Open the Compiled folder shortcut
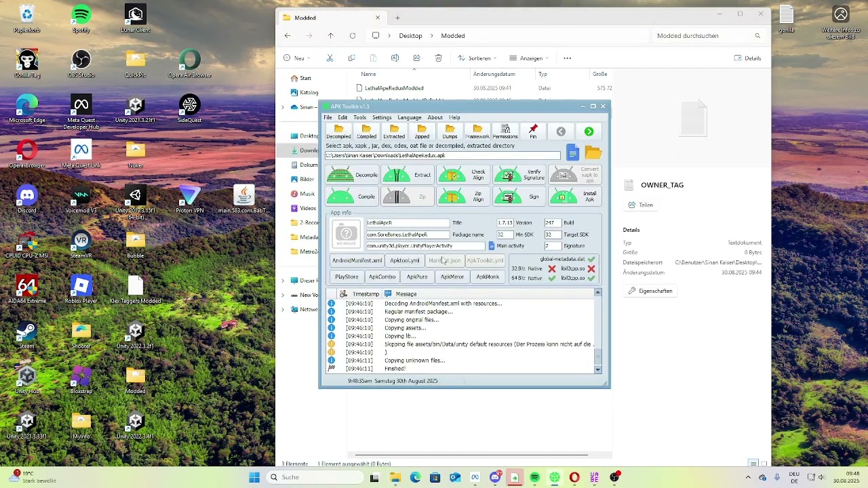The height and width of the screenshot is (488, 868). [x=366, y=131]
